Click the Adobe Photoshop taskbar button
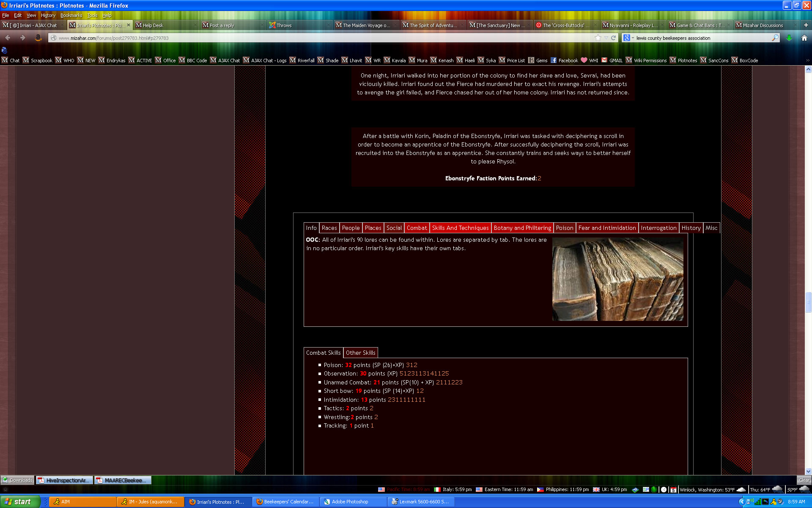 pyautogui.click(x=350, y=502)
